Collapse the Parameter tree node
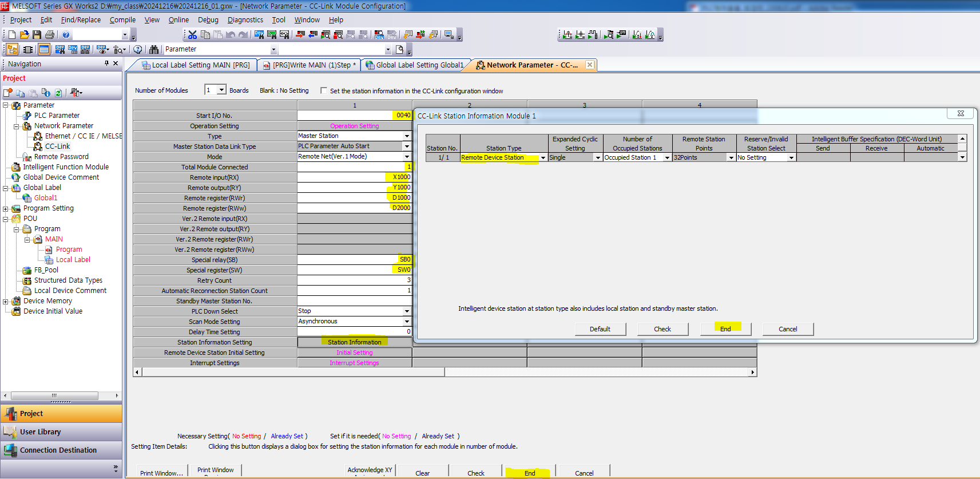Screen dimensions: 980x479 click(x=6, y=105)
